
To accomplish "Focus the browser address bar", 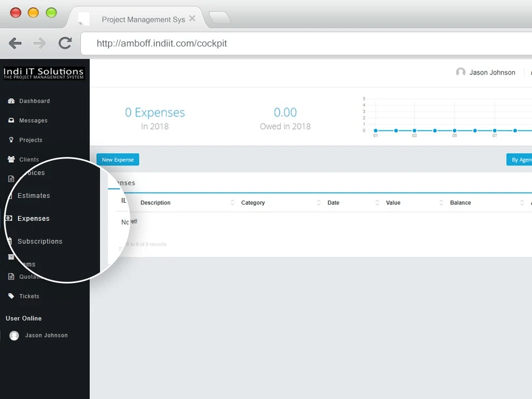I will pyautogui.click(x=306, y=44).
